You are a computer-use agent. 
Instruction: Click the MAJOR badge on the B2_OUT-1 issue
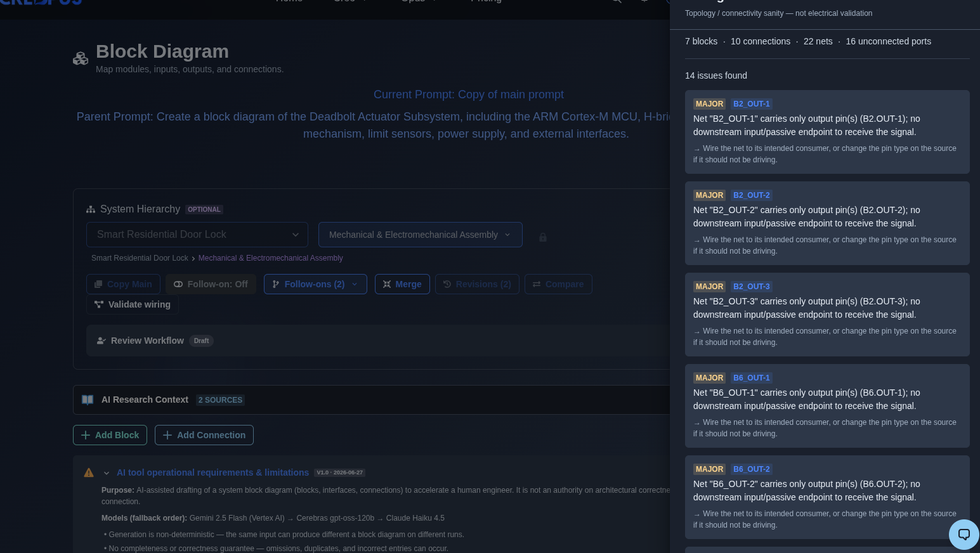tap(709, 104)
